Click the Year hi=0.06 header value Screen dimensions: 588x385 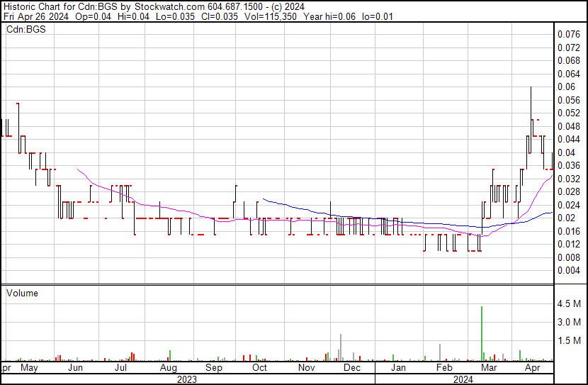pyautogui.click(x=329, y=16)
